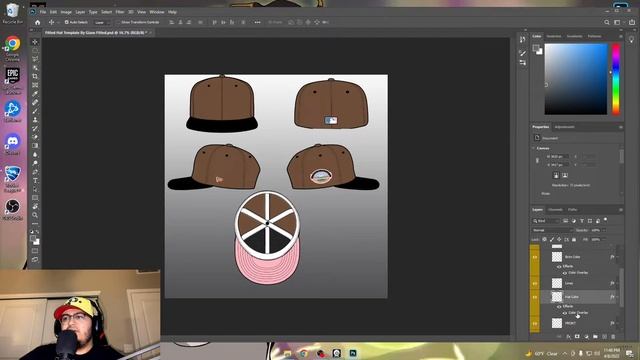Click the Delete layer trash icon
The image size is (640, 360).
tap(613, 337)
